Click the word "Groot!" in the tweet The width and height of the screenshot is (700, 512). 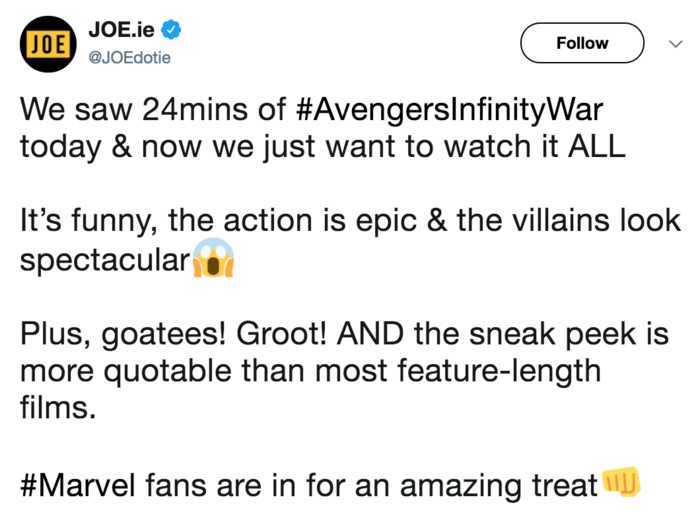click(282, 334)
